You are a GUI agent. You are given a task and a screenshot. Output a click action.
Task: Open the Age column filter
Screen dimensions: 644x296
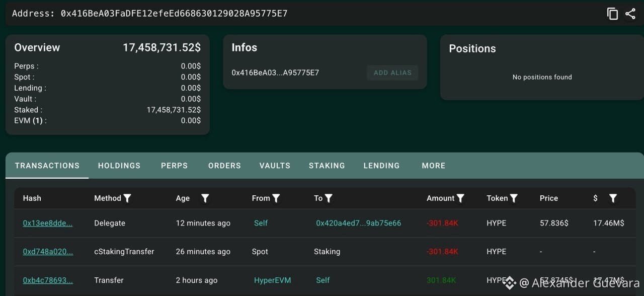pyautogui.click(x=205, y=198)
